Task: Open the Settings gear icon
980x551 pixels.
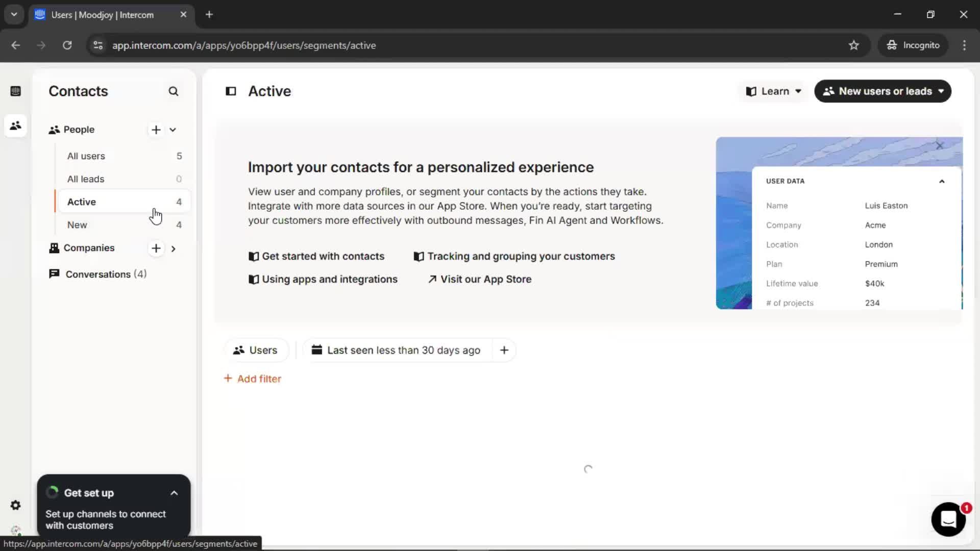Action: [x=15, y=505]
